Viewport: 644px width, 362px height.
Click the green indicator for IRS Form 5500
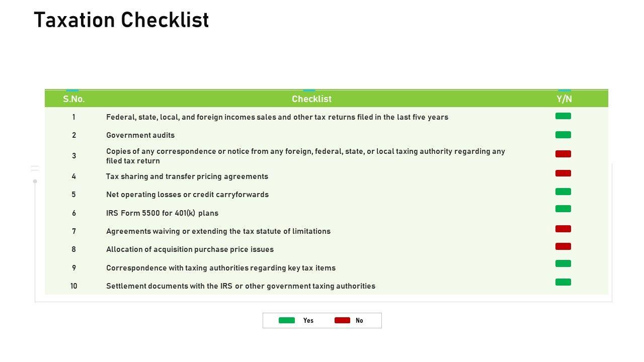563,209
